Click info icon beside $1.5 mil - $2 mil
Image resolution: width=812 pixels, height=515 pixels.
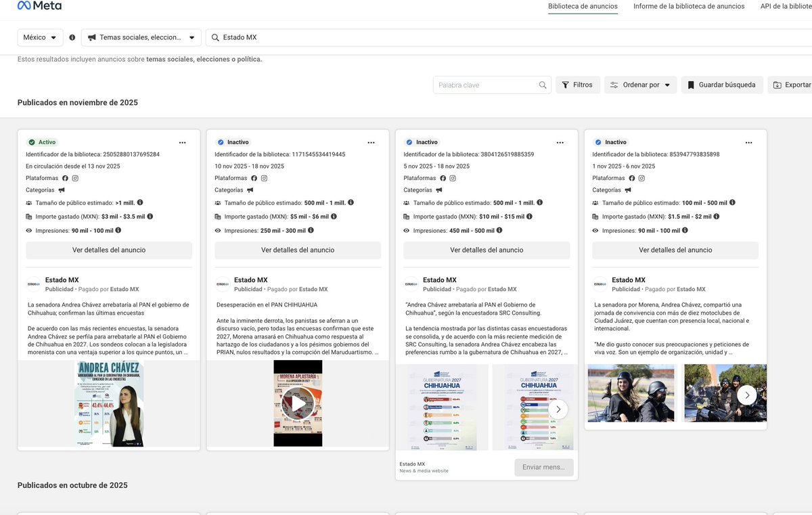[717, 217]
